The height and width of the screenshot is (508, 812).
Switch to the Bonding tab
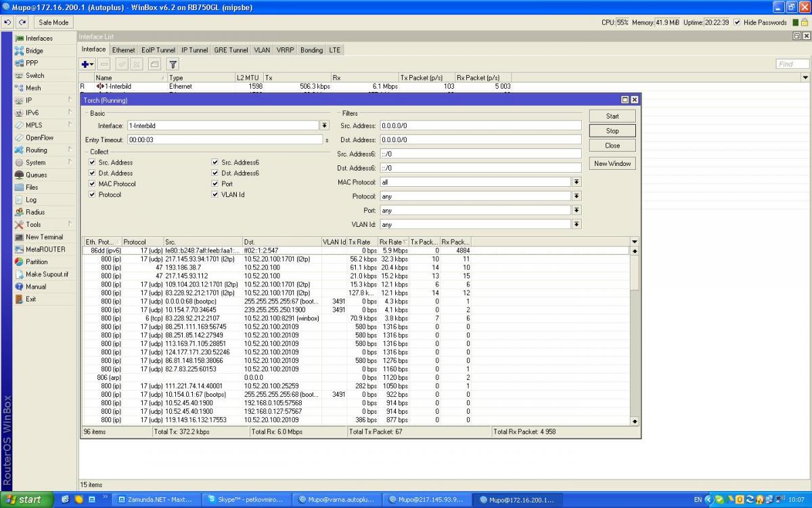tap(311, 50)
